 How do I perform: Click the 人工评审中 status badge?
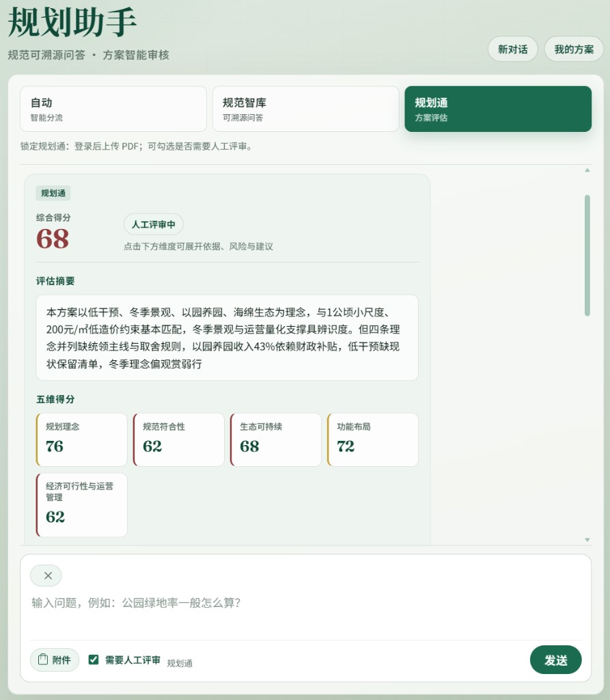point(153,224)
